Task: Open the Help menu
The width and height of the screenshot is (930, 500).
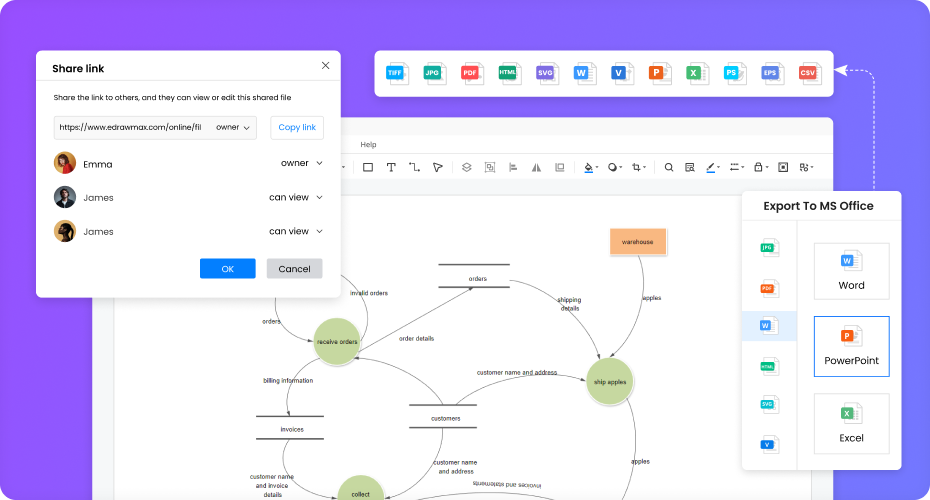Action: [x=368, y=145]
